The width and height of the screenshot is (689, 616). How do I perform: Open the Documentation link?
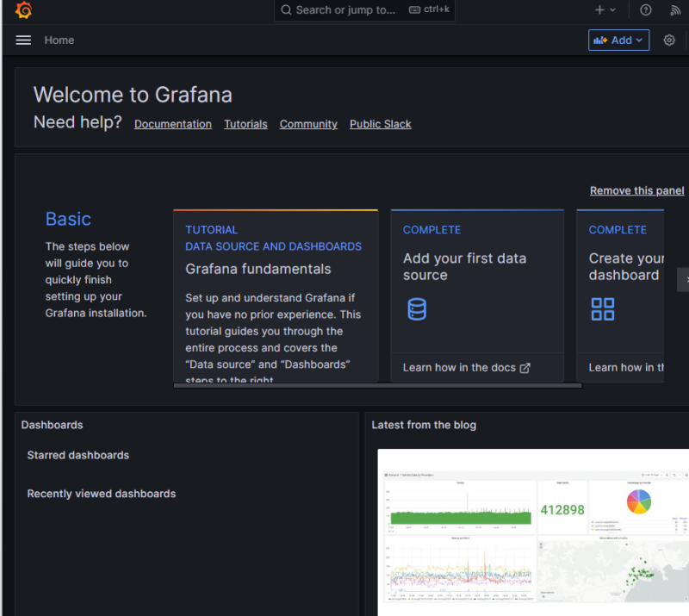173,124
